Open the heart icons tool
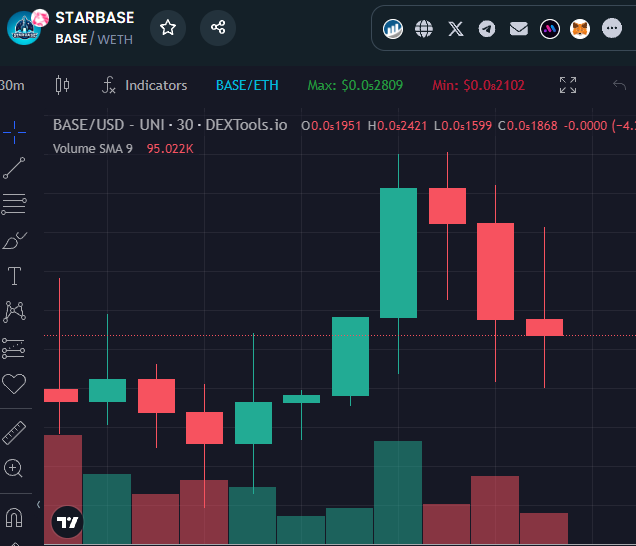This screenshot has width=636, height=546. pos(14,383)
